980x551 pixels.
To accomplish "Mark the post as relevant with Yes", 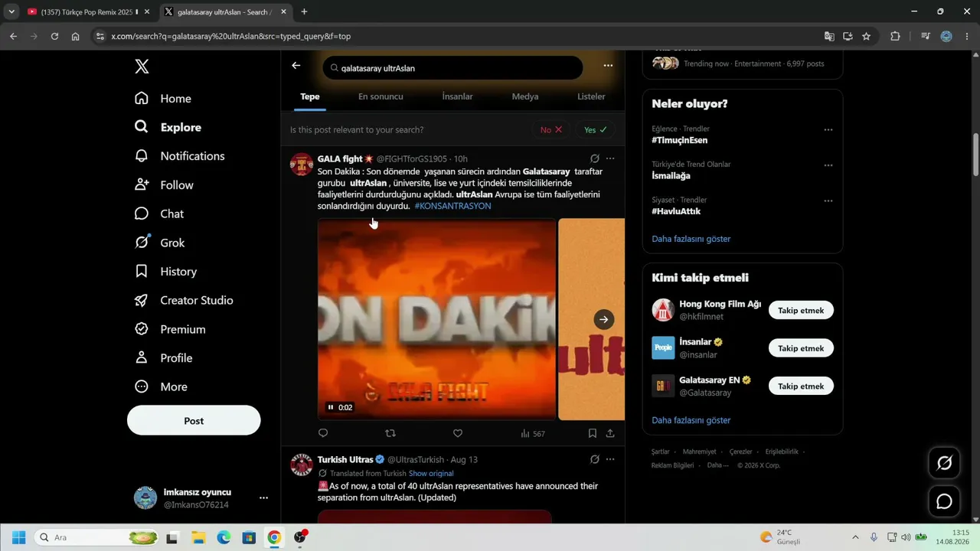I will pyautogui.click(x=595, y=130).
